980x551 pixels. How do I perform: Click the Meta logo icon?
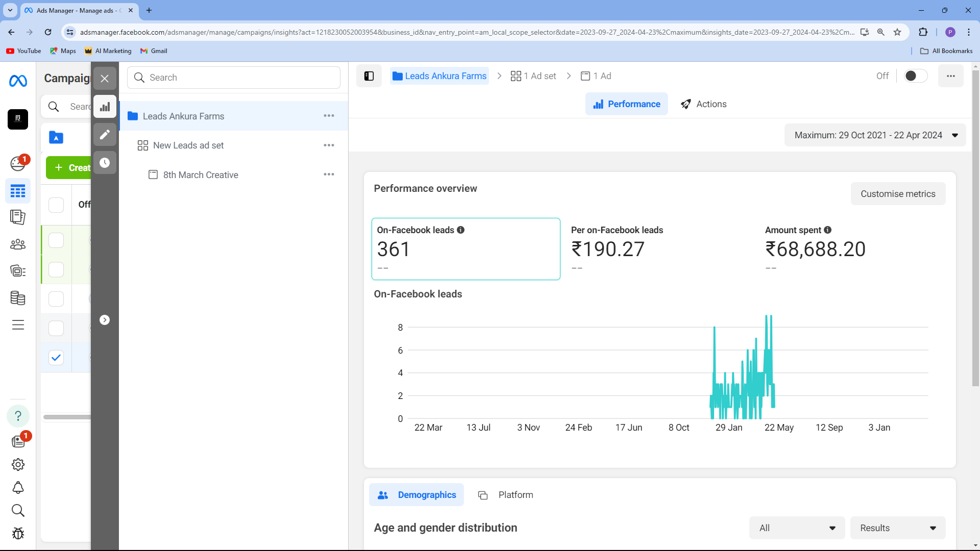tap(18, 81)
